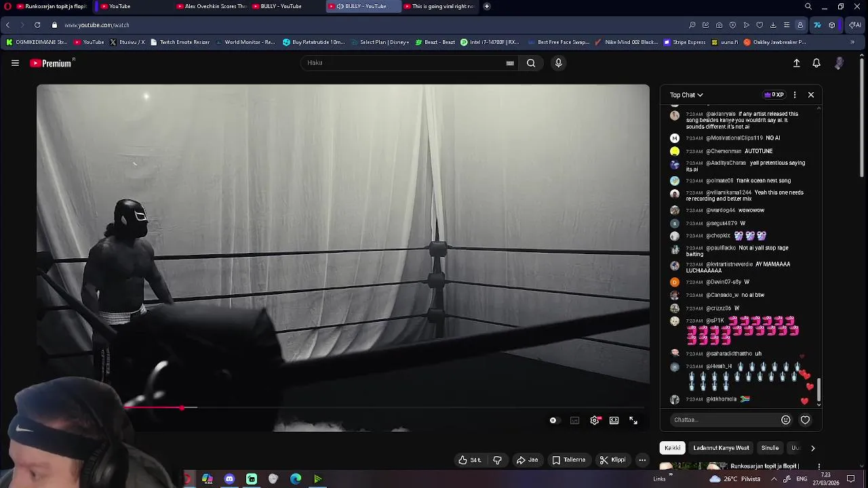
Task: Click into the Chattaa message field
Action: pos(724,420)
